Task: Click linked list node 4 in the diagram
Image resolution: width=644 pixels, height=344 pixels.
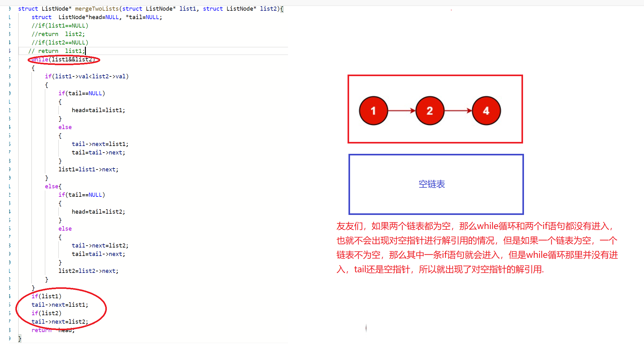Action: click(x=486, y=111)
